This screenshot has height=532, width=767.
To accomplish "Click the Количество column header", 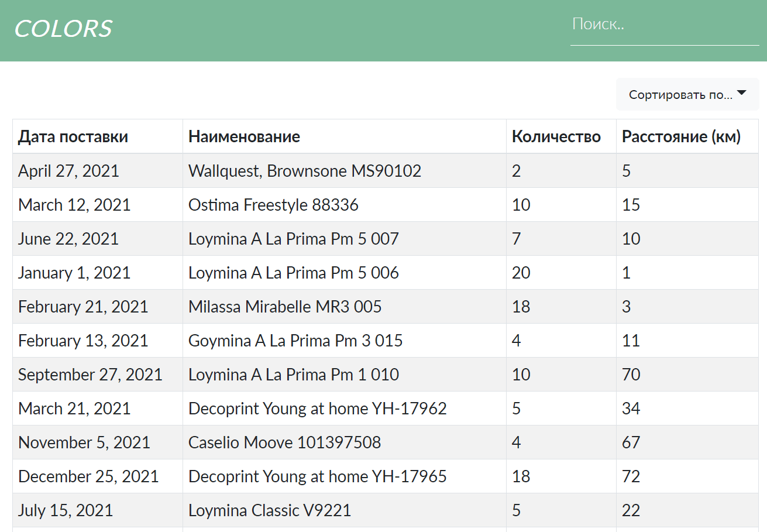I will click(x=562, y=136).
